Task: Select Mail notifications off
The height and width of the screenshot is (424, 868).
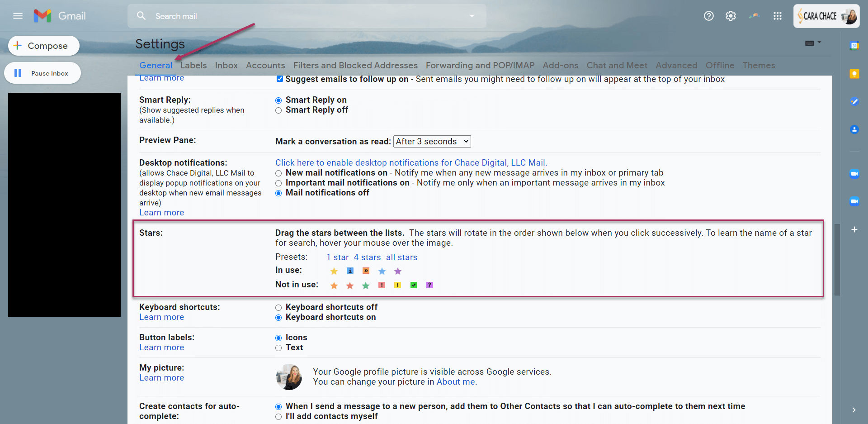Action: click(x=278, y=193)
